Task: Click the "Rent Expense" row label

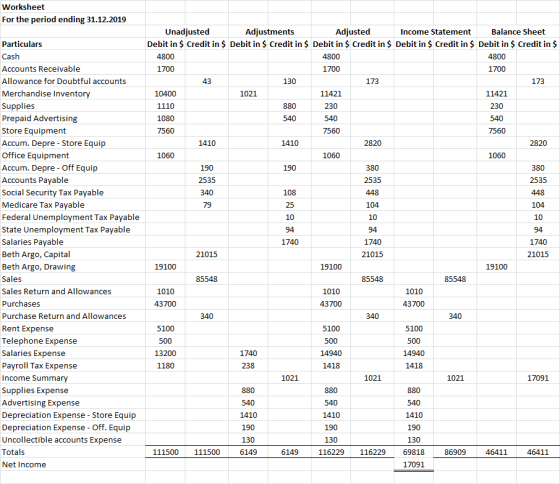Action: [28, 329]
